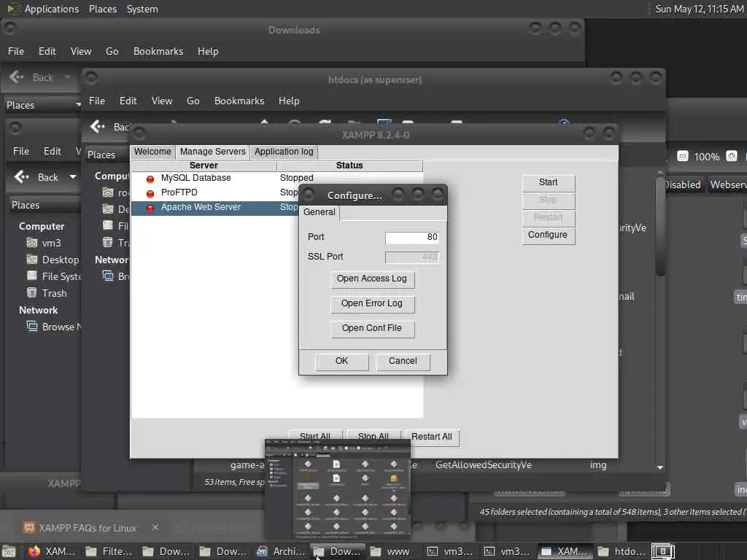Click Status column header
The image size is (747, 560).
click(x=349, y=166)
